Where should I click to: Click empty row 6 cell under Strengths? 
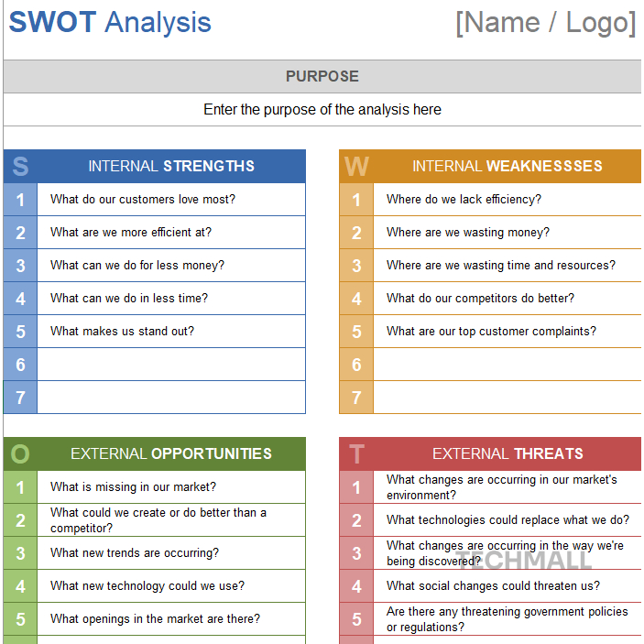coord(171,365)
